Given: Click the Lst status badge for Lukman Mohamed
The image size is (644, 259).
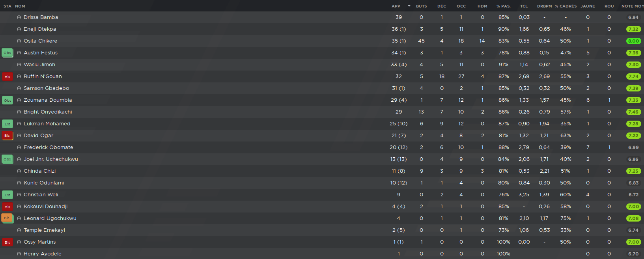Looking at the screenshot, I should click(x=7, y=124).
